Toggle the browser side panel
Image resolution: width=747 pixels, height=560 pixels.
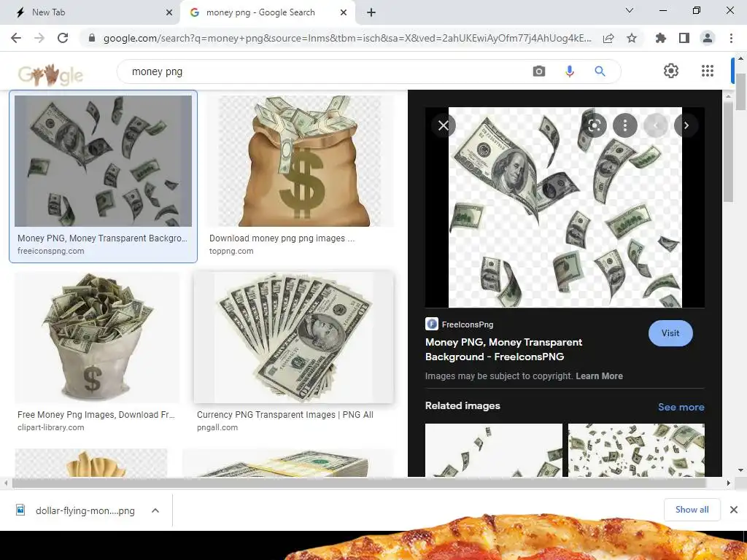point(684,38)
